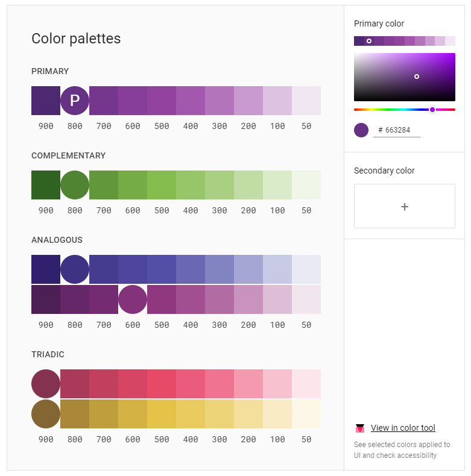
Task: Select the analogous blue 400 swatch
Action: click(191, 269)
